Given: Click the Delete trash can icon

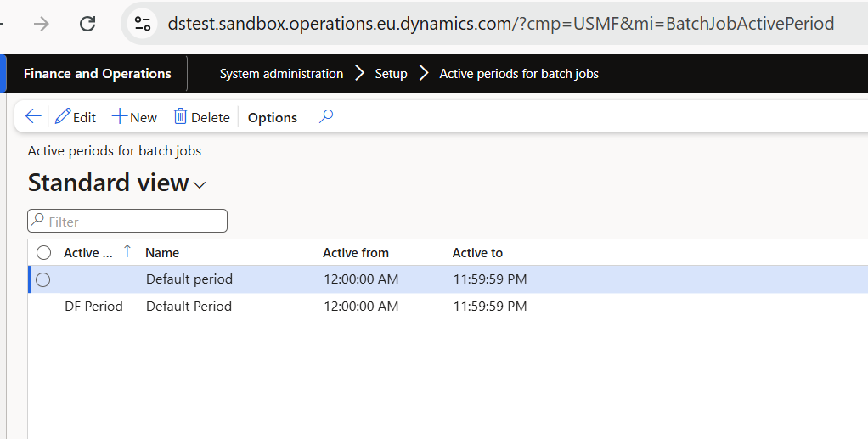Looking at the screenshot, I should pos(180,117).
